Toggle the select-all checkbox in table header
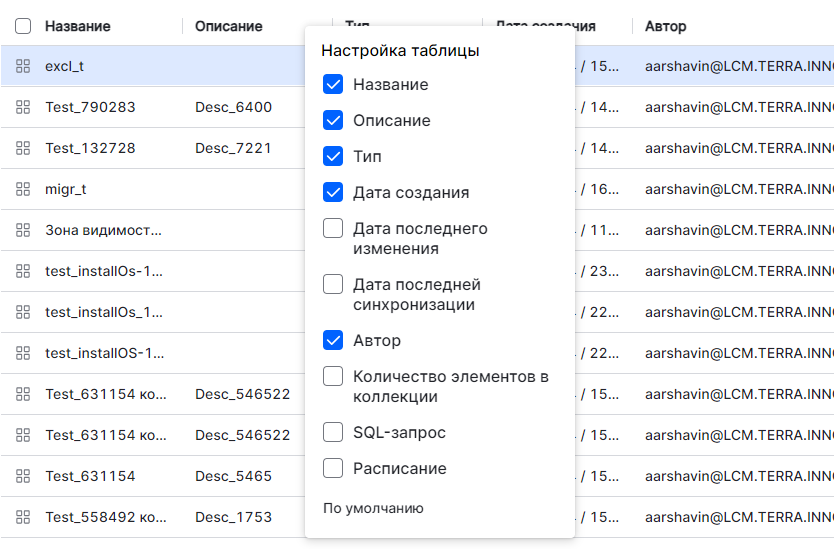834x549 pixels. [23, 26]
